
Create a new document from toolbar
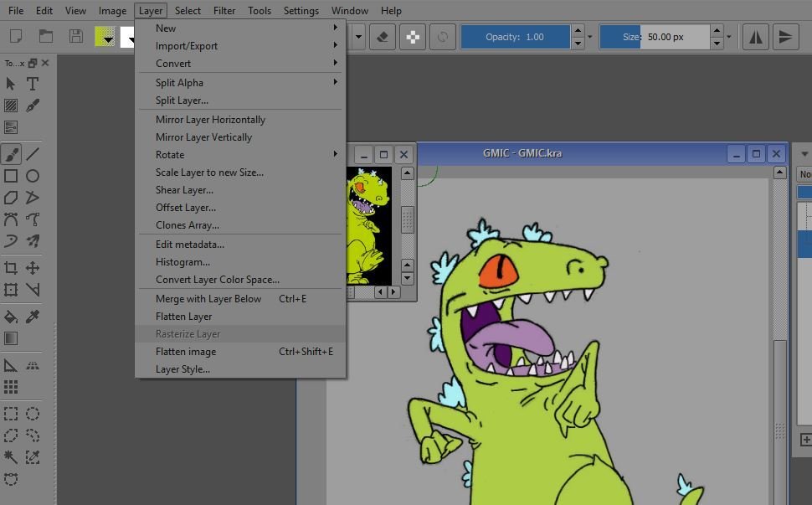16,36
